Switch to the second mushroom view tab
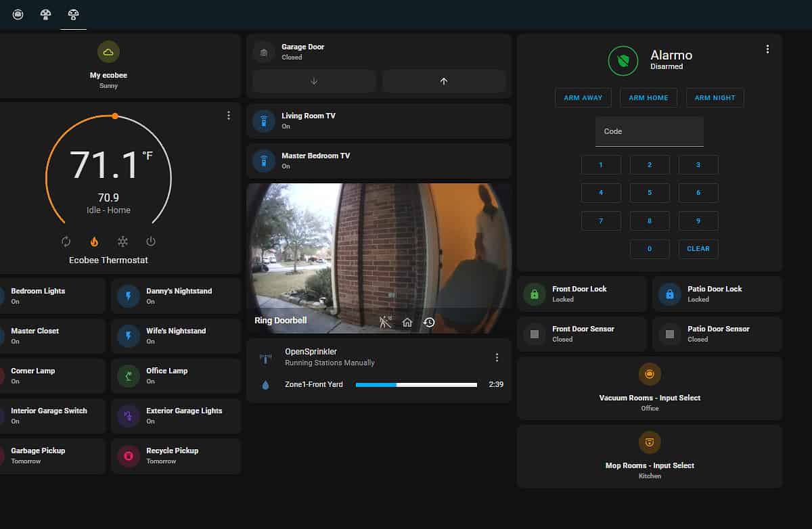812x529 pixels. (45, 14)
